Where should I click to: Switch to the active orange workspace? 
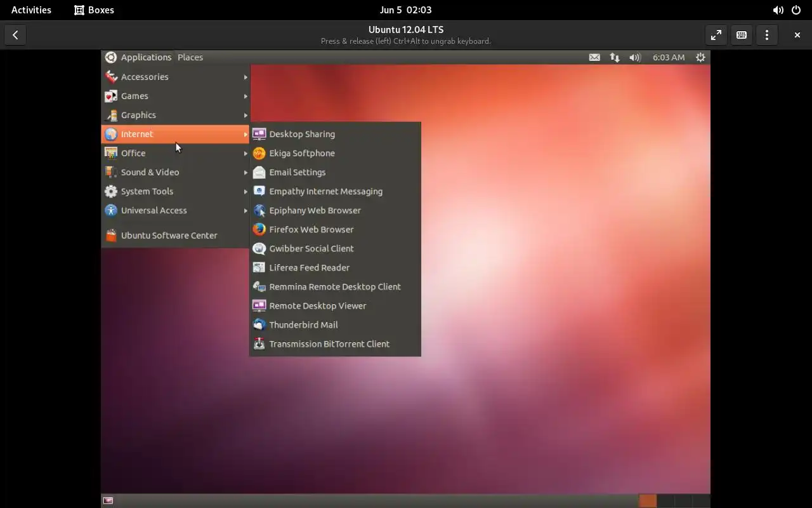648,500
